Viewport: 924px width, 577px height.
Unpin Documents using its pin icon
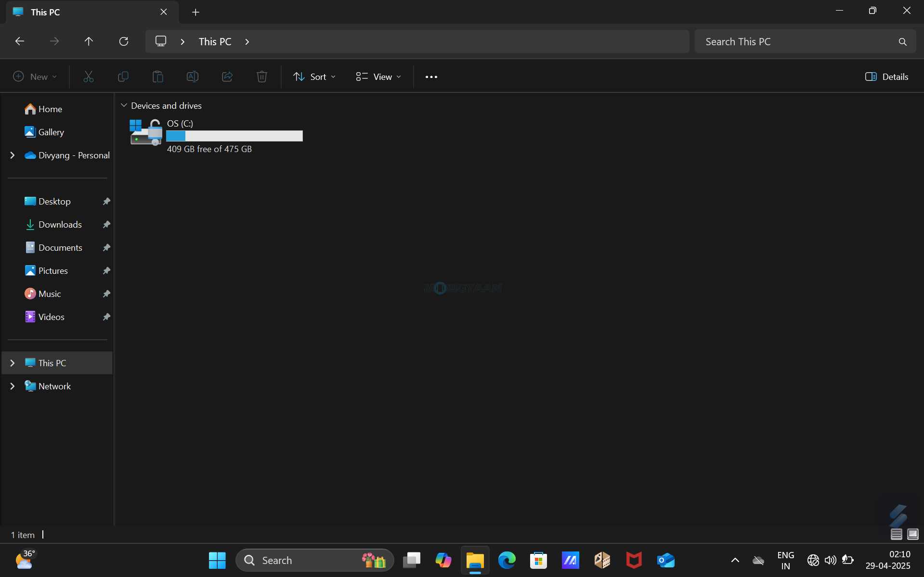click(x=106, y=247)
